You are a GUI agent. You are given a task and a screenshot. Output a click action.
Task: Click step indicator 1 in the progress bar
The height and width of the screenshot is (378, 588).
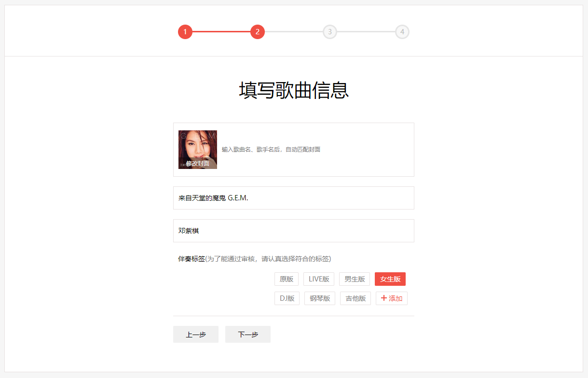click(185, 32)
